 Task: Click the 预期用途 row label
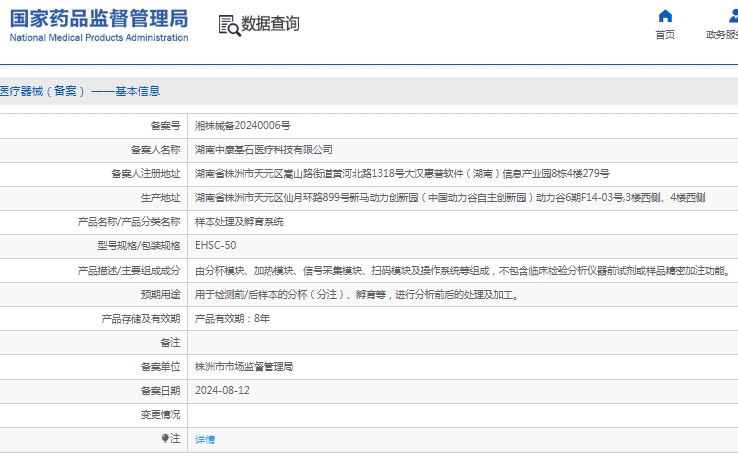tap(160, 295)
